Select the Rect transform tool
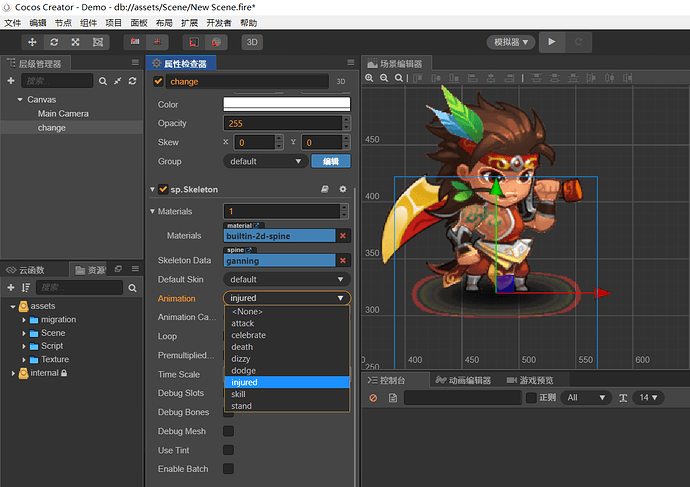Screen dimensions: 690x487 [x=98, y=42]
